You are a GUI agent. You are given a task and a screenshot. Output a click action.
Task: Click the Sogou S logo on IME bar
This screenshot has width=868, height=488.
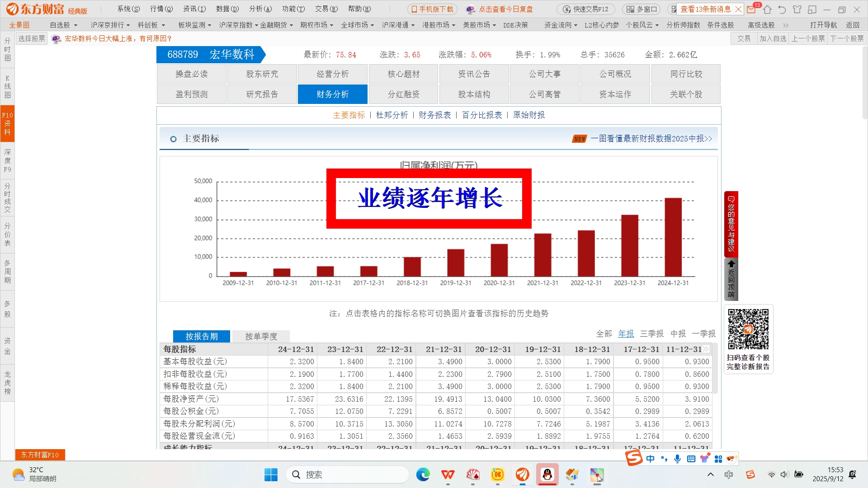[634, 458]
